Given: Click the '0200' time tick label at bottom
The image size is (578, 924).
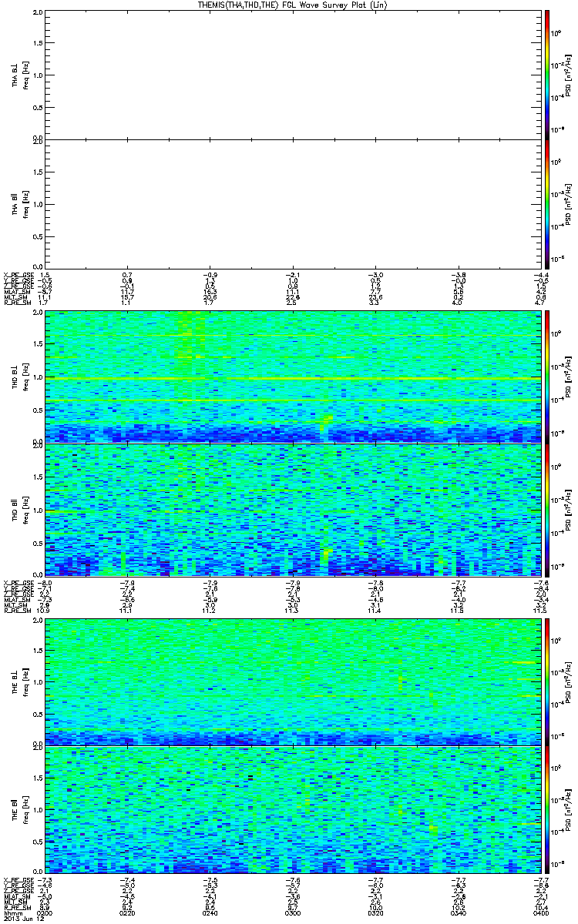Looking at the screenshot, I should point(45,913).
